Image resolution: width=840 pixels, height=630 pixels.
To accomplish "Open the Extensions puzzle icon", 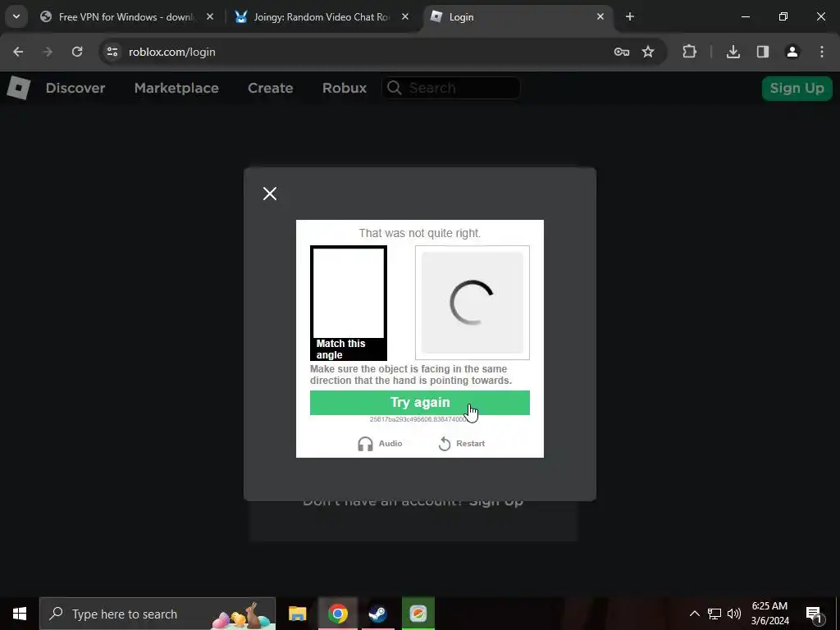I will pyautogui.click(x=689, y=52).
